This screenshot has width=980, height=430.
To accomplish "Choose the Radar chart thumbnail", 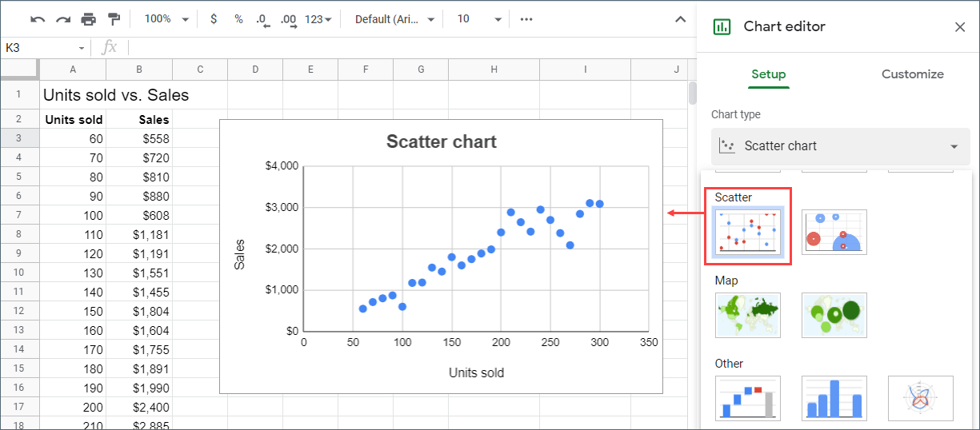I will [921, 398].
